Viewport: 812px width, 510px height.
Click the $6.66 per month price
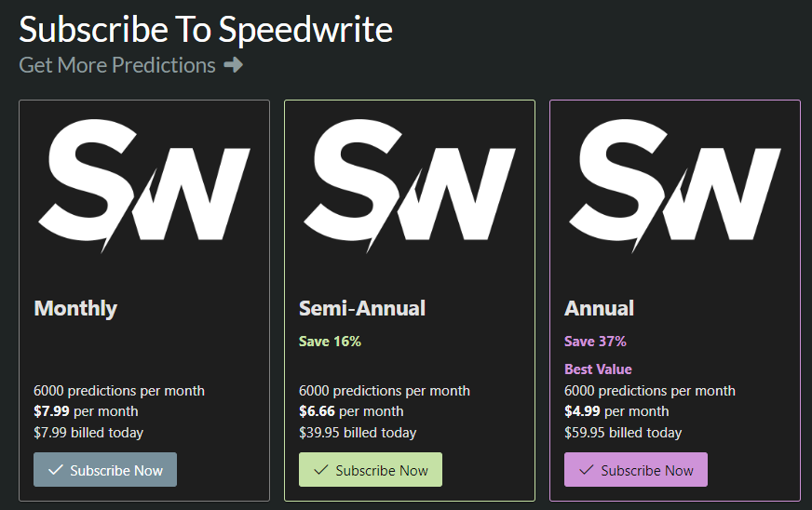[351, 411]
